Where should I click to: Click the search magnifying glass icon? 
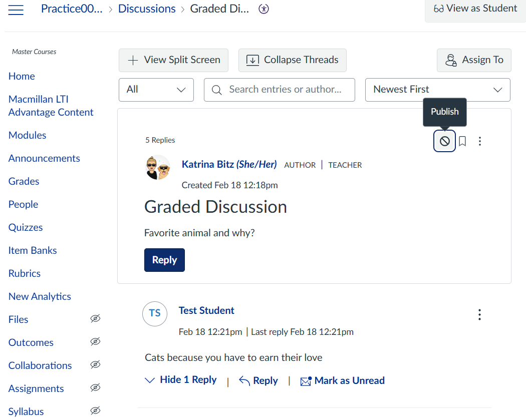[216, 90]
